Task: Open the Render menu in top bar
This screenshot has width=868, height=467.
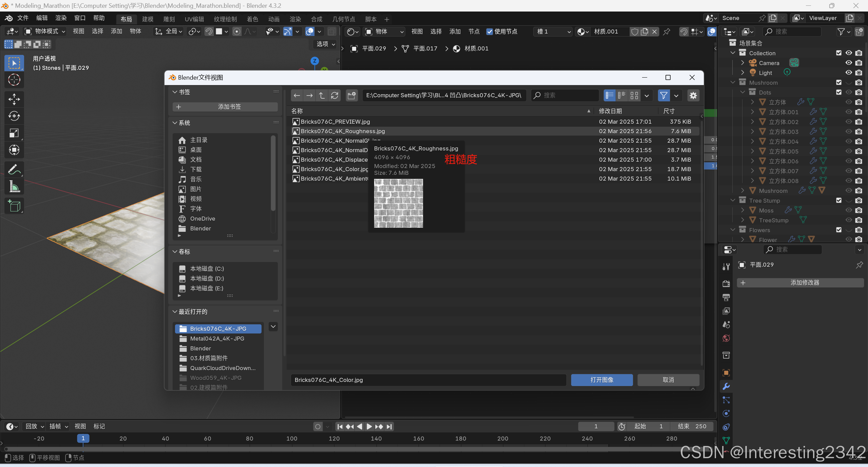Action: click(x=61, y=18)
